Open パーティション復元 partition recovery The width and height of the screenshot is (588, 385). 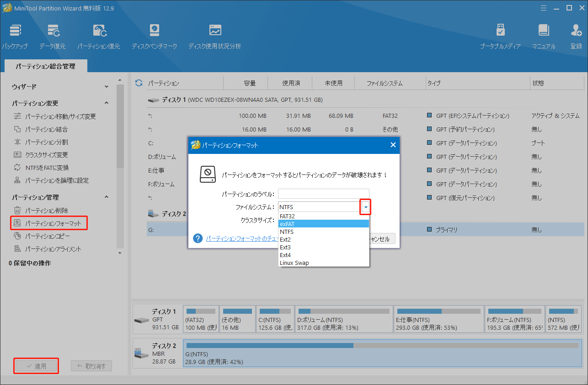click(x=99, y=37)
